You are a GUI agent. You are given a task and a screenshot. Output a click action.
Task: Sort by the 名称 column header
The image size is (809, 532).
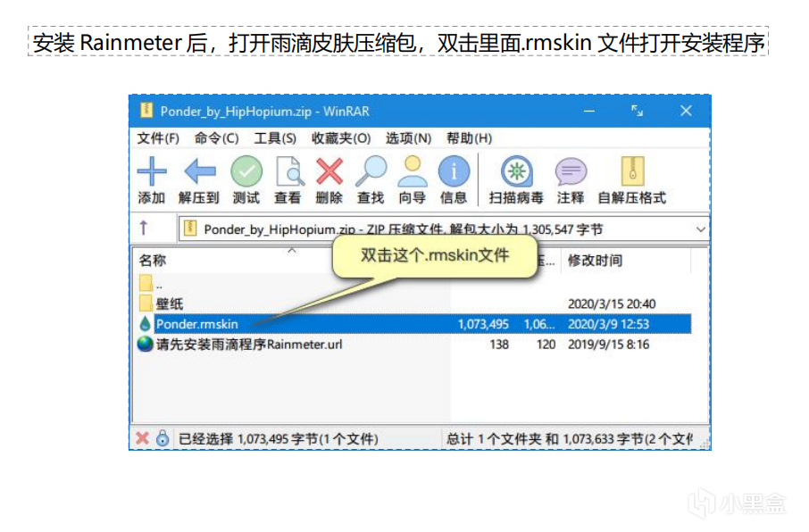click(x=153, y=260)
